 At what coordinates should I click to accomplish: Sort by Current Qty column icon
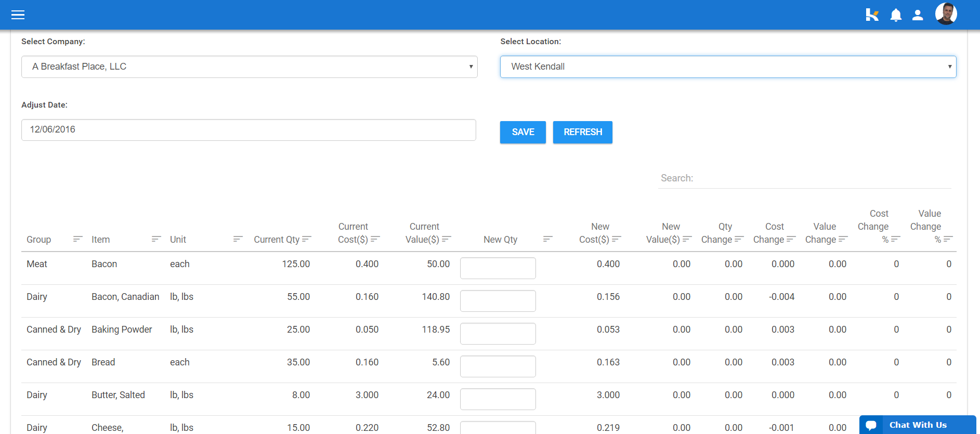(x=307, y=239)
